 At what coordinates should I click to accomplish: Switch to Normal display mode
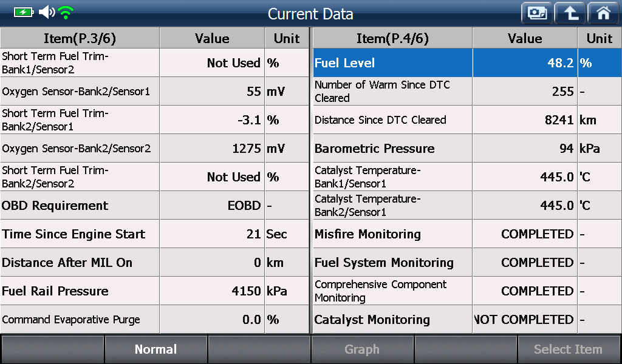[x=156, y=349]
